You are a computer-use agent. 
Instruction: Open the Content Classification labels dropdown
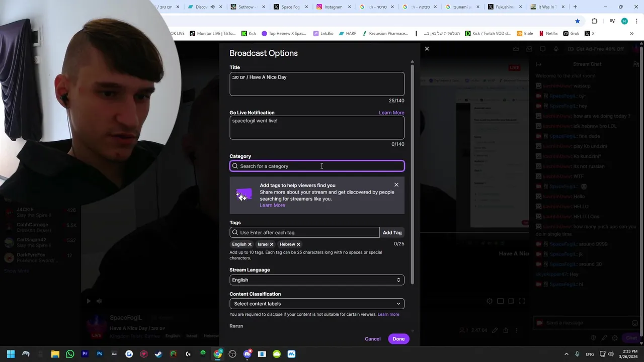[x=317, y=304]
